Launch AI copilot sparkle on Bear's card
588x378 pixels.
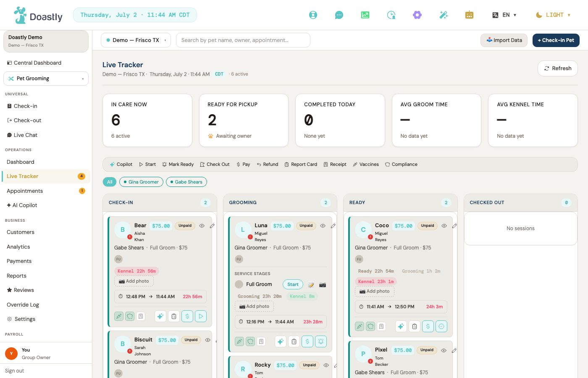click(x=160, y=316)
